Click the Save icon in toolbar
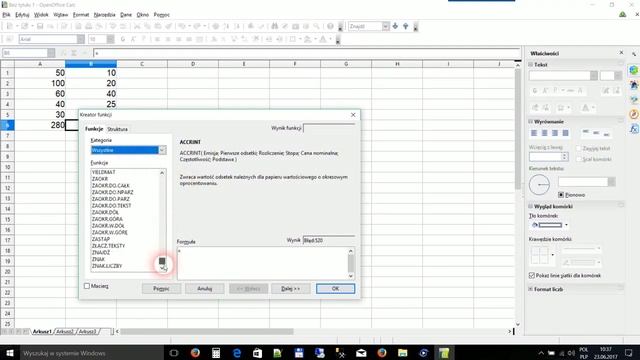 pyautogui.click(x=40, y=26)
